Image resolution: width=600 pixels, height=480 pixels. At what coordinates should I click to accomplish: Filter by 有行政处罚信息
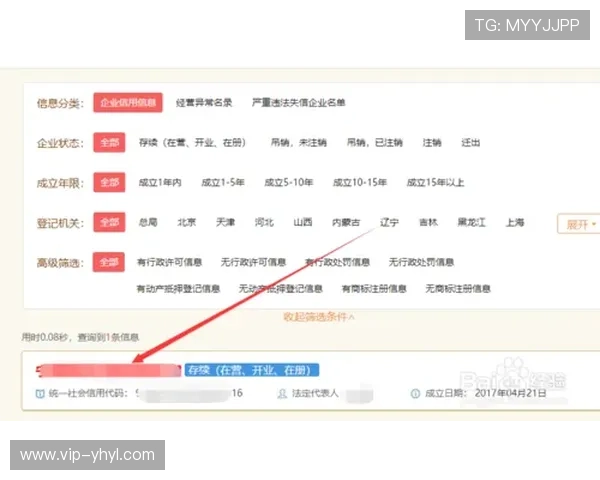[x=338, y=262]
